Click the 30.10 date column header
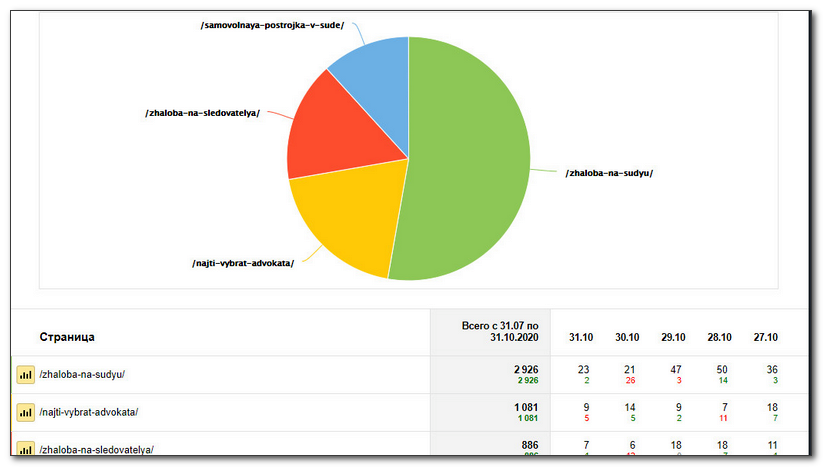823x467 pixels. pos(627,337)
